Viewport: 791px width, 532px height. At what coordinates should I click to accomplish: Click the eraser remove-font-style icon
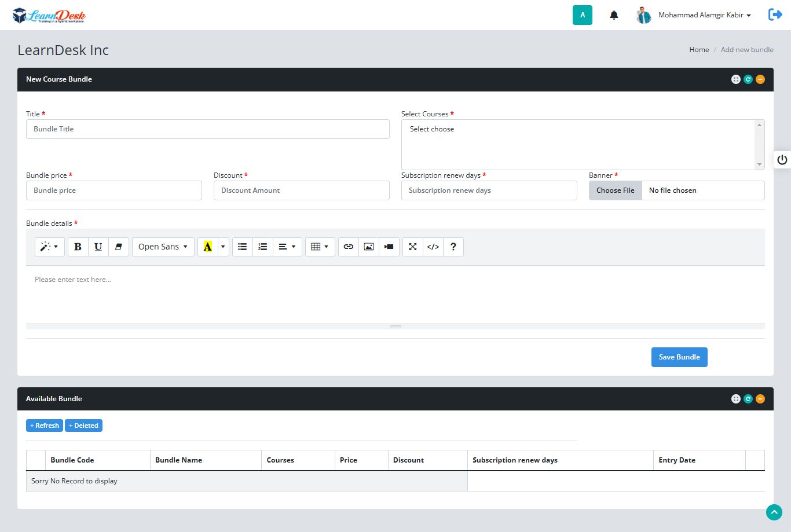pyautogui.click(x=119, y=247)
